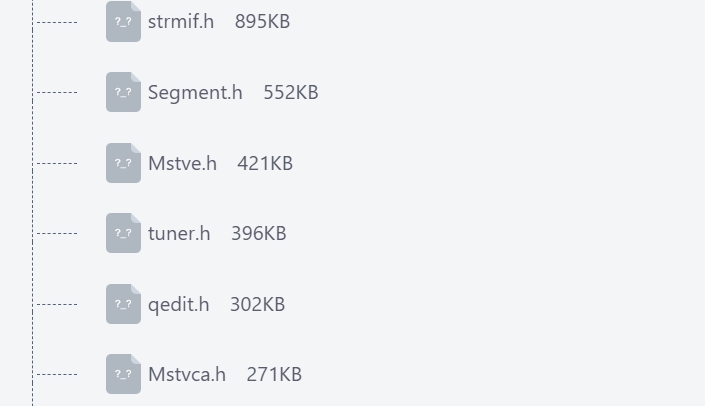Click the file icon beside strmif.h
This screenshot has width=705, height=406.
click(123, 22)
